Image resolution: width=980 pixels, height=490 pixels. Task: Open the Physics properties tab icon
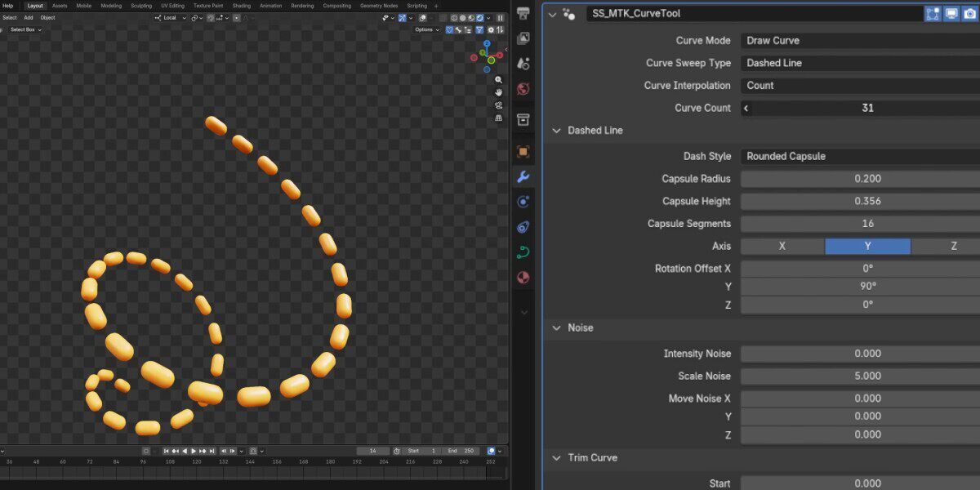523,202
